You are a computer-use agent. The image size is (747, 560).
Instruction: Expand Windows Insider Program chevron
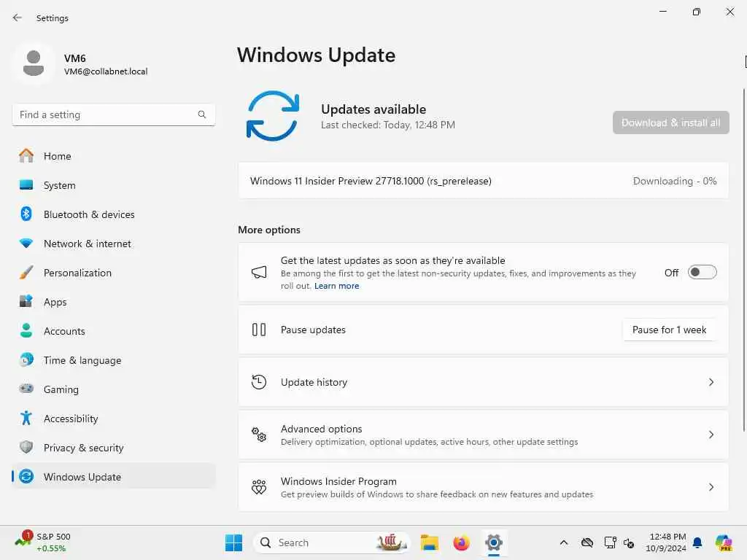tap(711, 486)
